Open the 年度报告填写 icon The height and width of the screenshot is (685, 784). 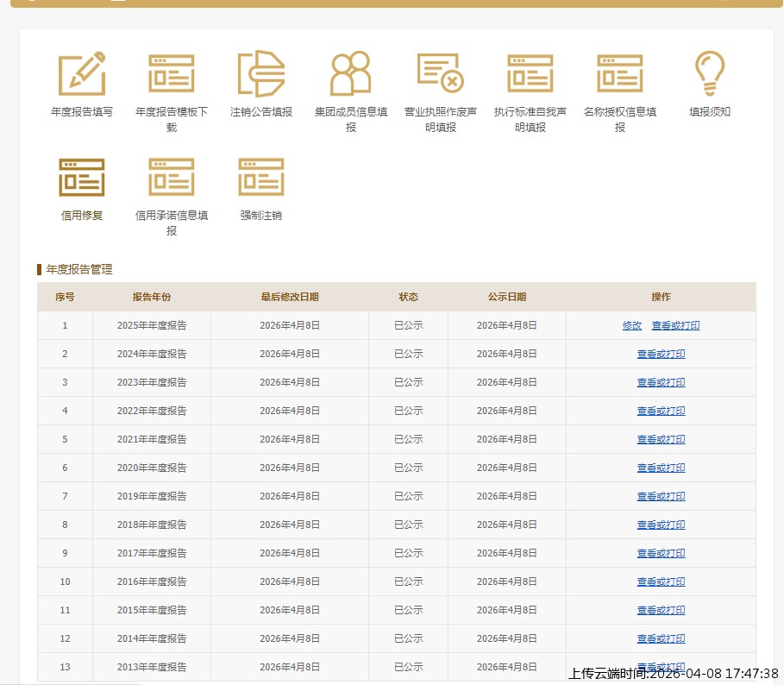click(x=82, y=74)
